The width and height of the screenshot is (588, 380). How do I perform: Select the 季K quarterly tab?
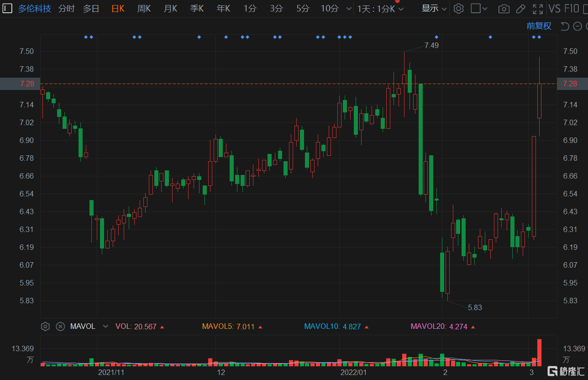pyautogui.click(x=197, y=8)
